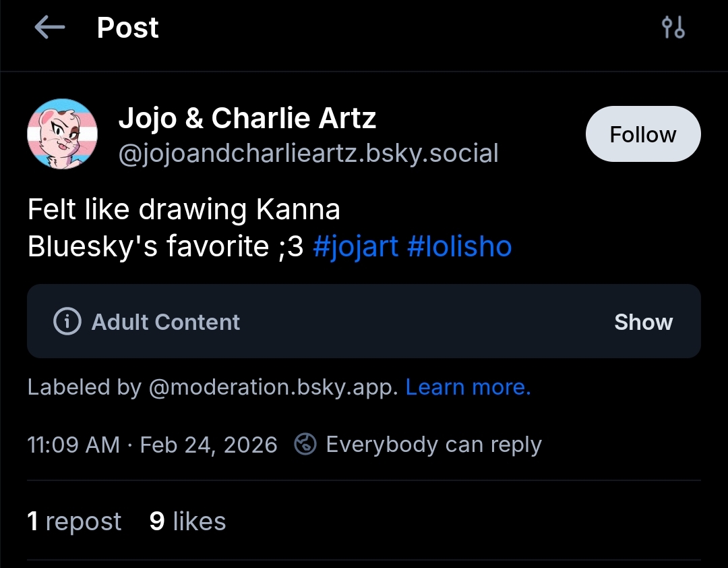728x568 pixels.
Task: Tap the back arrow icon
Action: pos(49,28)
